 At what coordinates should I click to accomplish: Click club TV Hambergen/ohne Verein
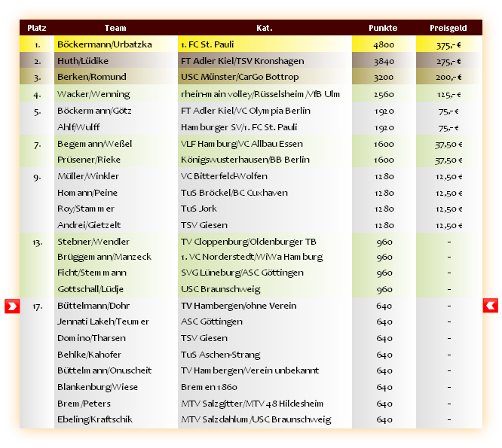coord(239,306)
